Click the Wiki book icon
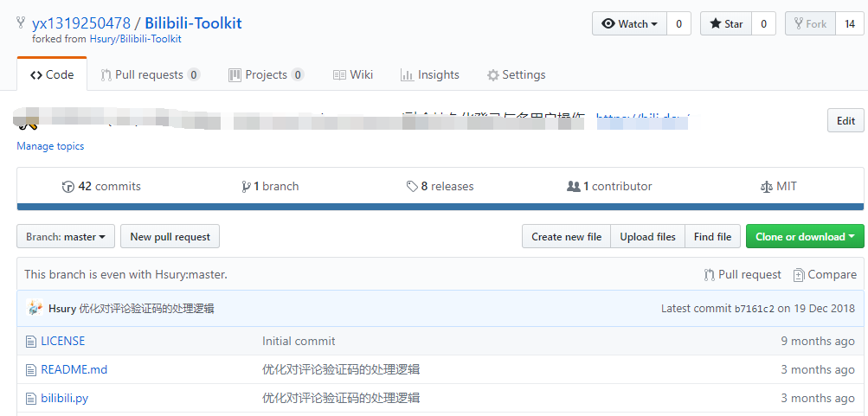The image size is (868, 416). point(339,75)
